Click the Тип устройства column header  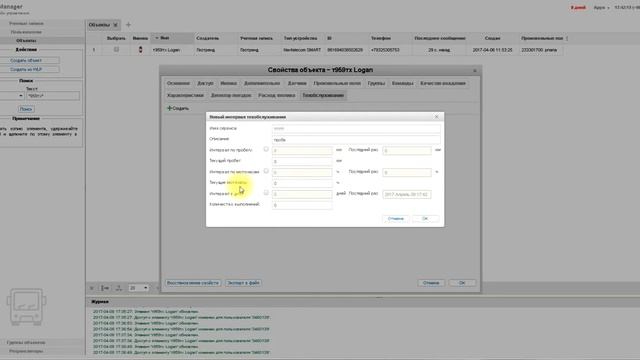click(301, 38)
